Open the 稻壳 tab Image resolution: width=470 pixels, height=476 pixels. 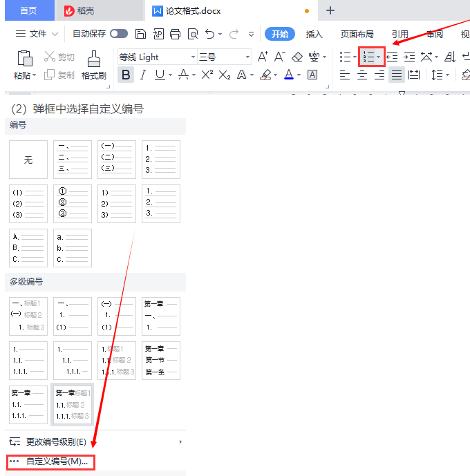coord(99,10)
